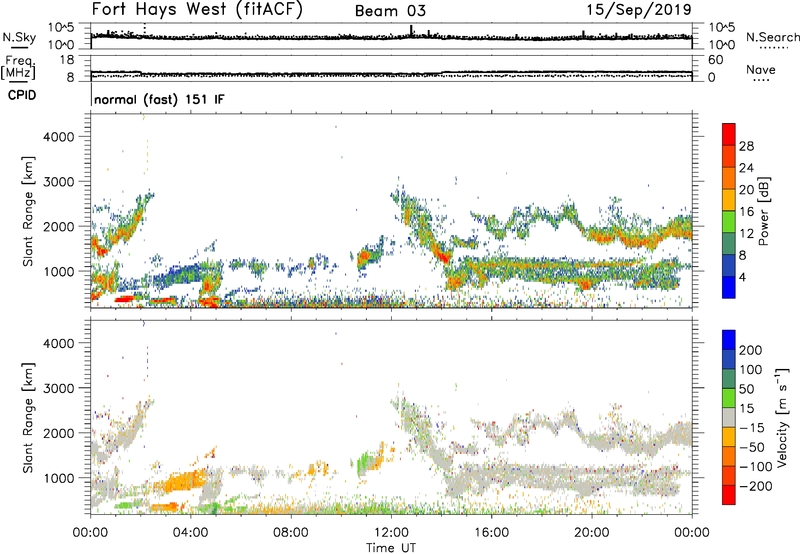The width and height of the screenshot is (800, 554).
Task: Select the "100" velocity colorbar value
Action: point(751,369)
